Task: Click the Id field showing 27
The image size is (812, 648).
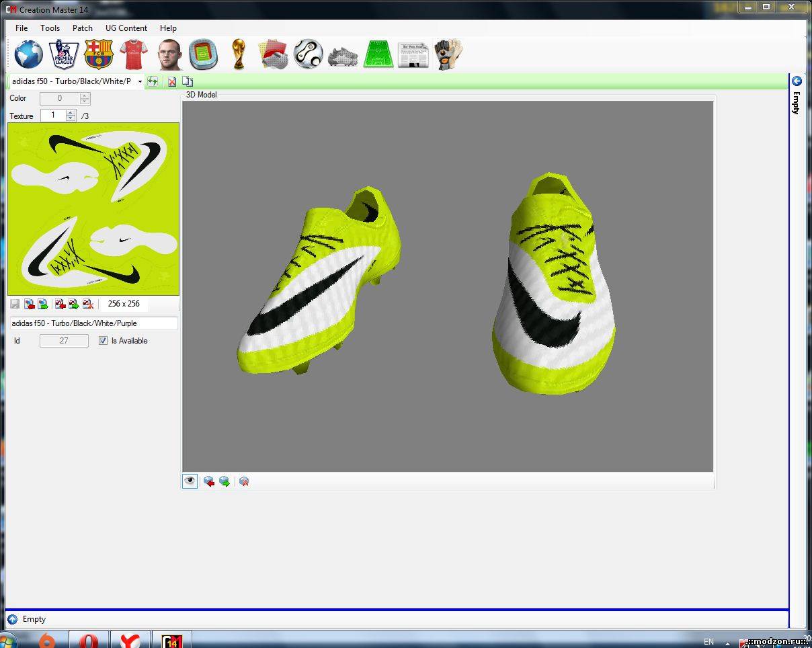Action: point(64,341)
